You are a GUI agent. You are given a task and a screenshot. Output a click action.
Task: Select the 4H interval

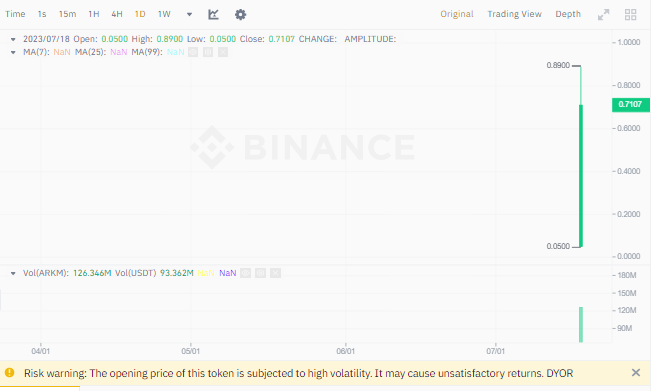point(117,14)
